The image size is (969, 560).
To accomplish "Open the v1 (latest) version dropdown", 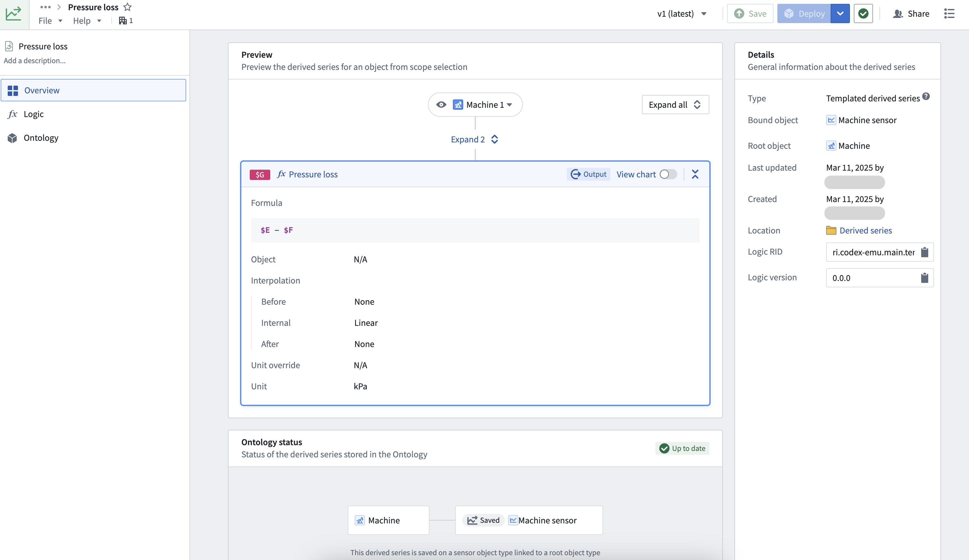I will tap(682, 13).
